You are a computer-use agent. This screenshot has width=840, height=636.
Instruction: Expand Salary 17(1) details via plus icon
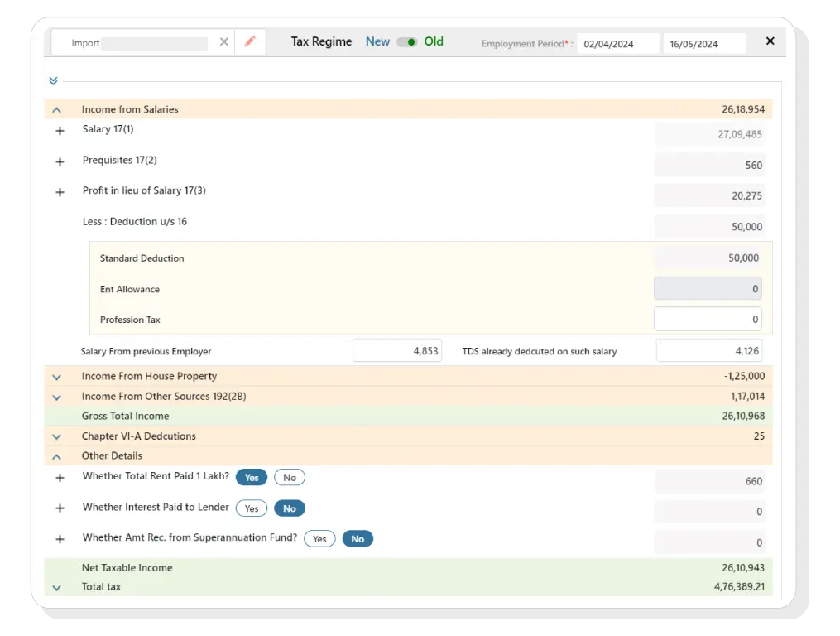coord(59,132)
